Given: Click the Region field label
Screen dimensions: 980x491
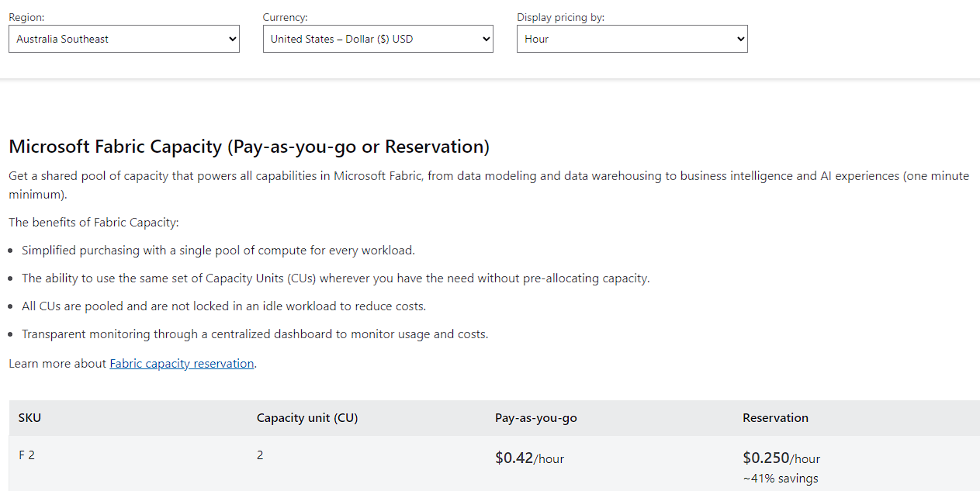Looking at the screenshot, I should tap(26, 16).
